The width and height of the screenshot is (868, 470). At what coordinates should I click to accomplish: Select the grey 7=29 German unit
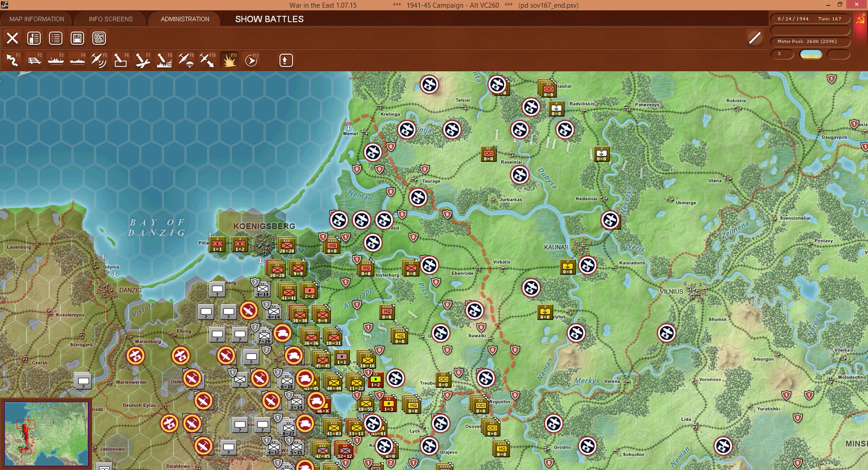click(264, 336)
